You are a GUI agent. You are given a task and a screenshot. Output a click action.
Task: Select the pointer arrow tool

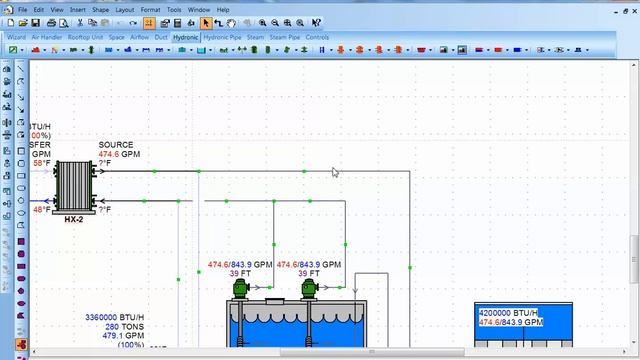tap(206, 23)
